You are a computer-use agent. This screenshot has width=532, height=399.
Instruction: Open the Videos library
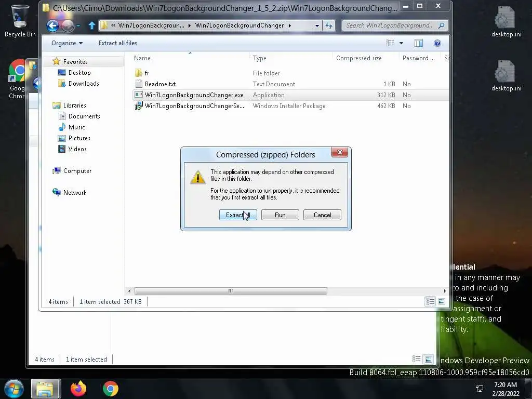77,149
